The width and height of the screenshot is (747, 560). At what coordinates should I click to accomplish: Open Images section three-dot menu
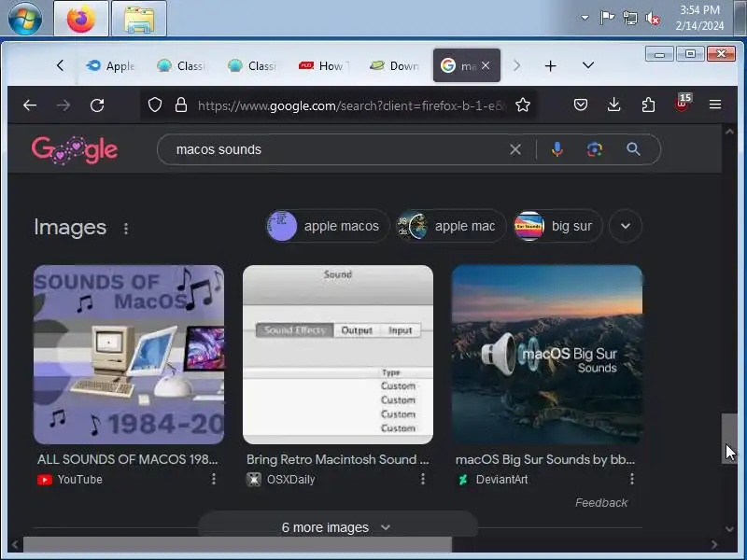pos(126,229)
